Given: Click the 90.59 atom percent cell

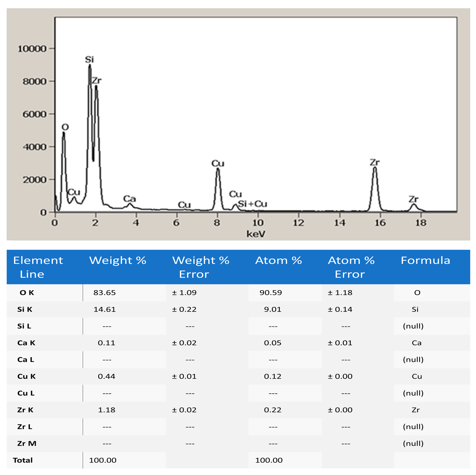Looking at the screenshot, I should coord(271,292).
